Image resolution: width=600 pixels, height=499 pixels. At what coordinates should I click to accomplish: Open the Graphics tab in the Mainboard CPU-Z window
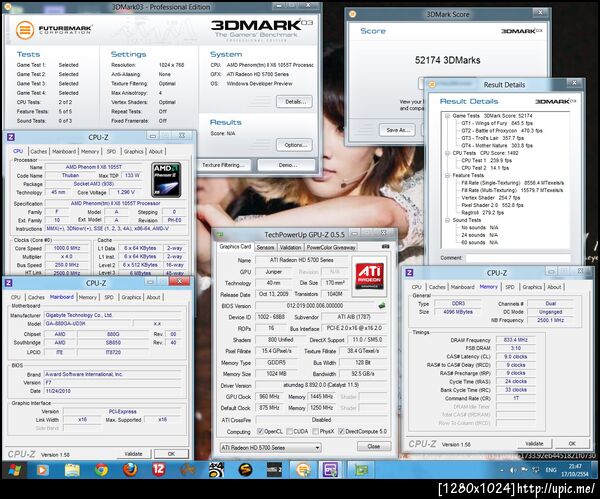131,297
